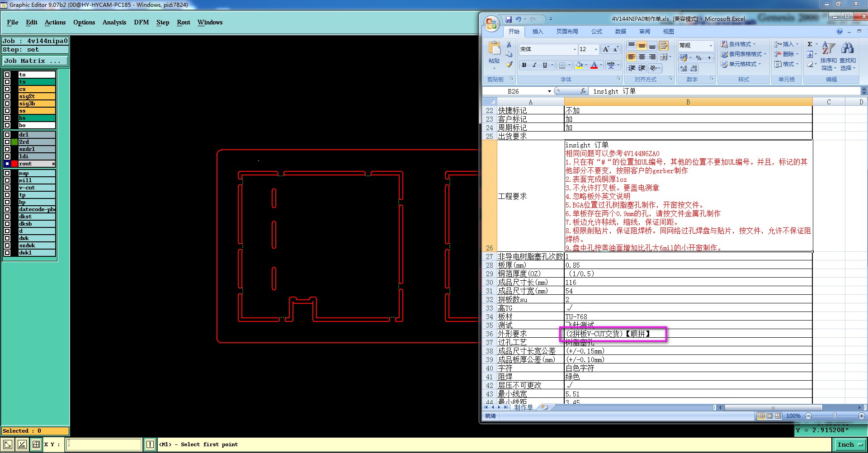Toggle display of the 'drl' layer
Image resolution: width=868 pixels, height=453 pixels.
pyautogui.click(x=7, y=135)
